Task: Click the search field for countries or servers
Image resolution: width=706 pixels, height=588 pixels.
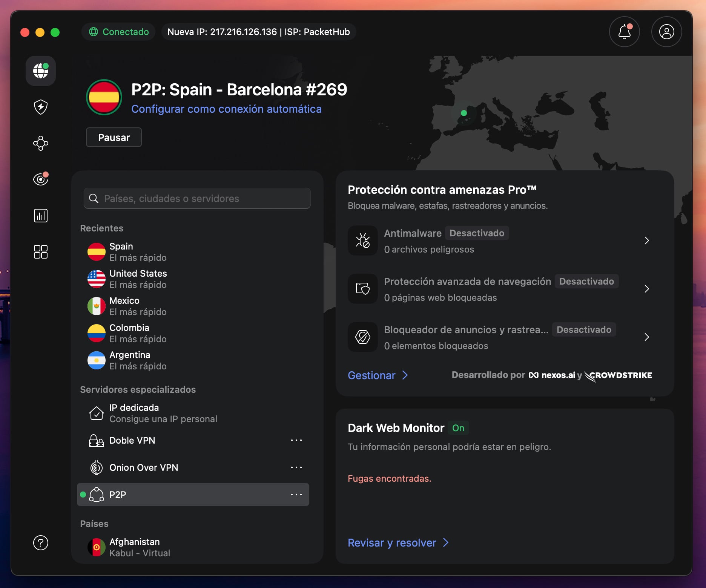Action: click(197, 198)
